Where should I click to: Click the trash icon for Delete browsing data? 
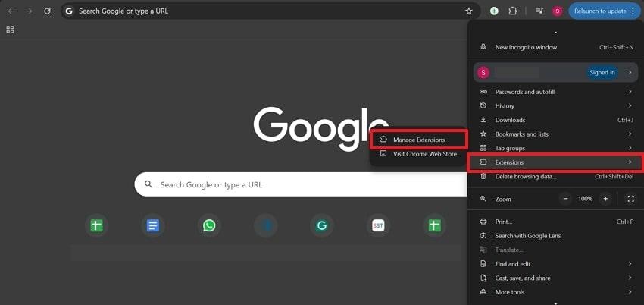click(x=483, y=176)
